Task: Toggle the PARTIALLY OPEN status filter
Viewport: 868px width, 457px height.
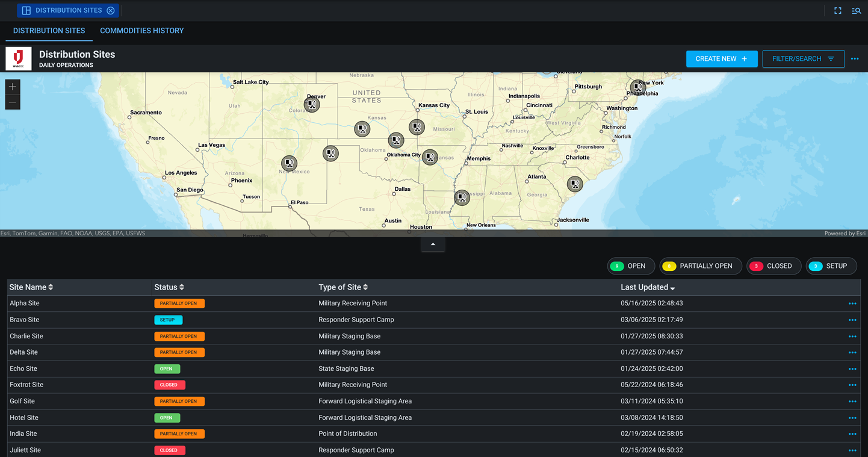Action: click(x=700, y=266)
